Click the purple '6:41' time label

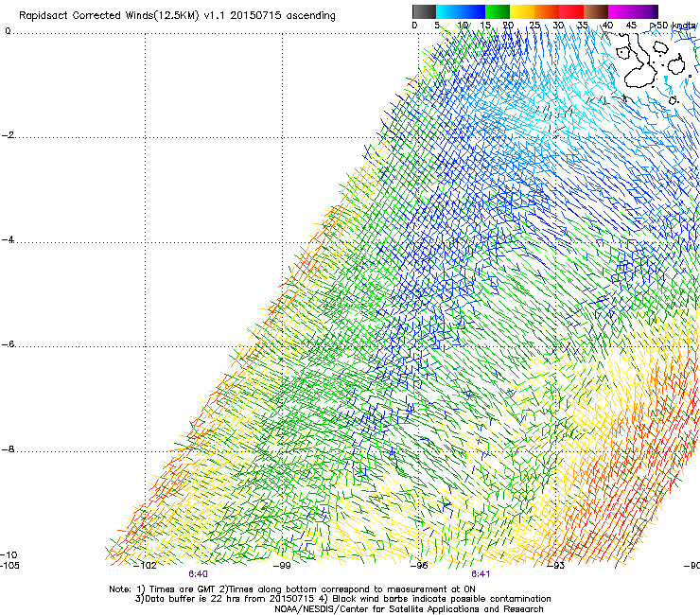pos(481,574)
